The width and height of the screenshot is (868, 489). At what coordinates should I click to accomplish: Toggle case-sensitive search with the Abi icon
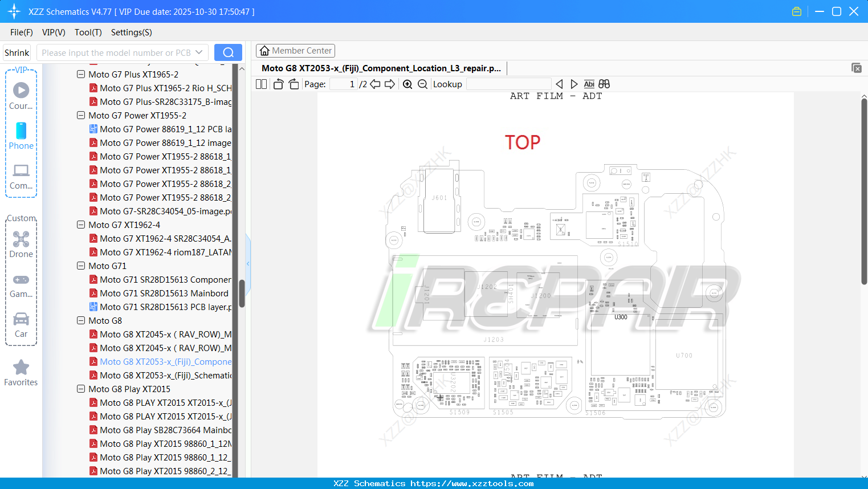(x=589, y=84)
